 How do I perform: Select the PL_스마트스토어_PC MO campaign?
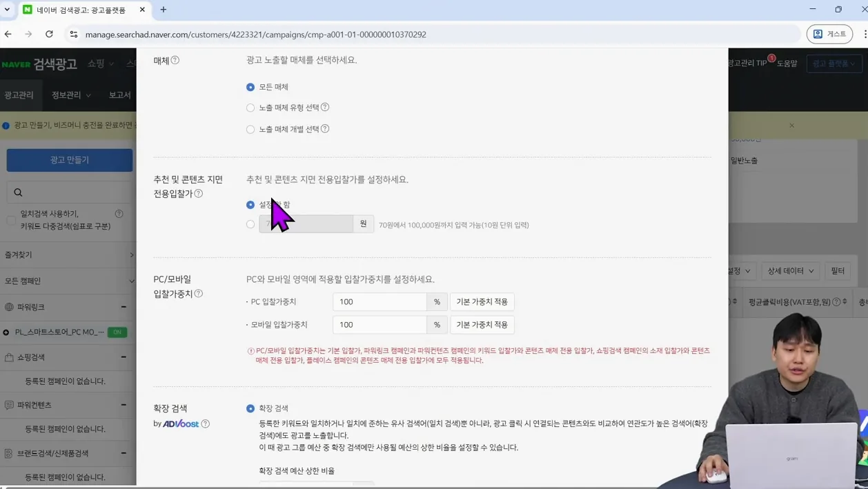coord(59,332)
